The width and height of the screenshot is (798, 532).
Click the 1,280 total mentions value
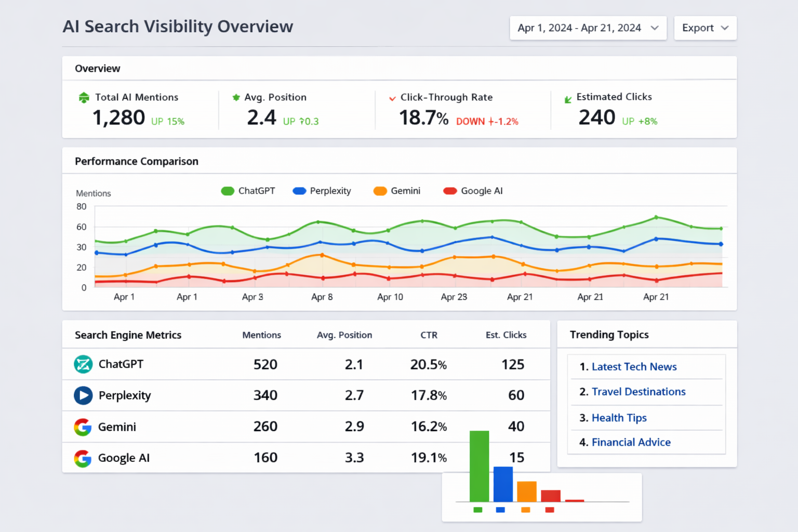118,118
